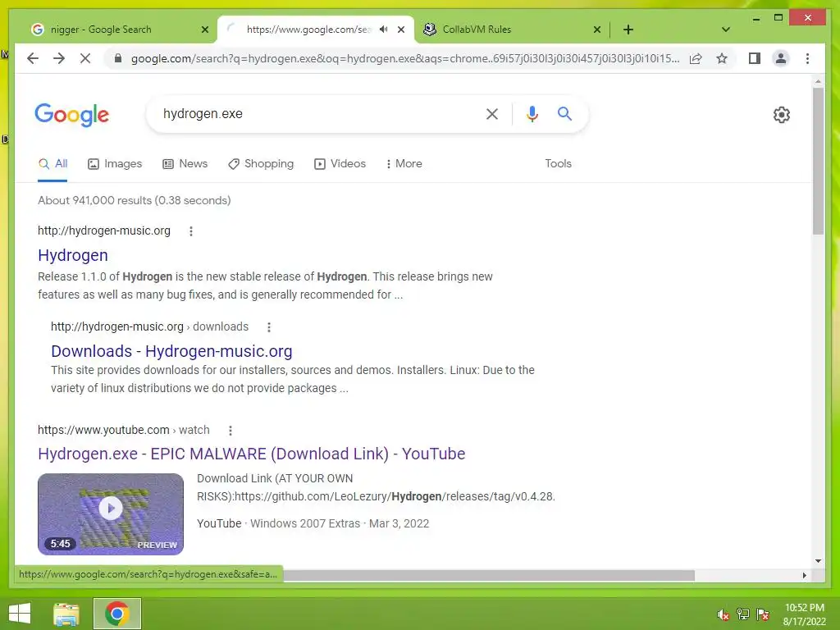Open options for hydrogen-music.org result
The height and width of the screenshot is (630, 840).
pos(191,231)
